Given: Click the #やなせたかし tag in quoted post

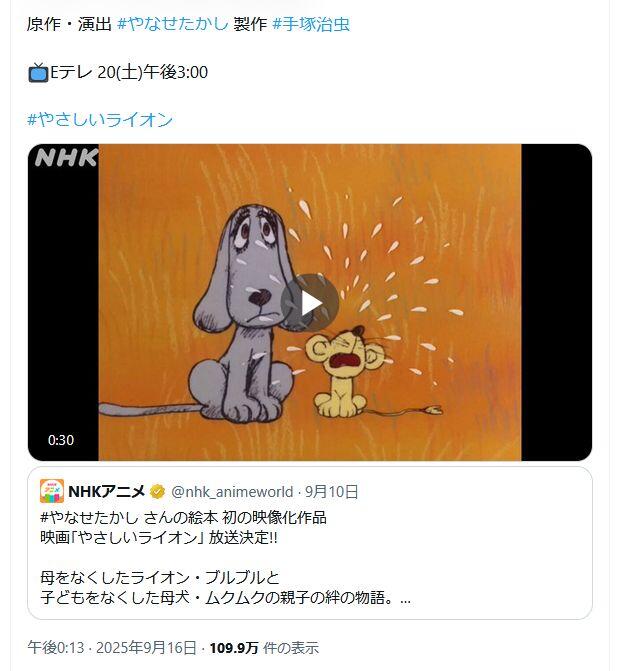Looking at the screenshot, I should tap(89, 517).
